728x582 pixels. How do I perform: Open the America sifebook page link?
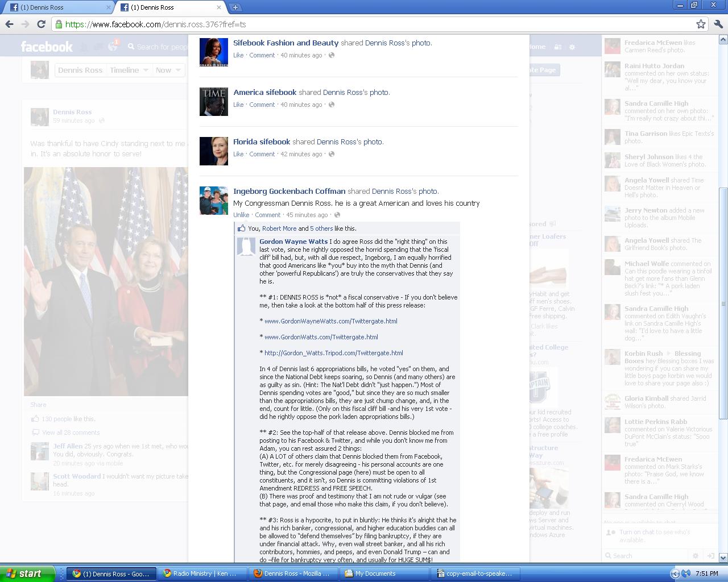coord(264,92)
